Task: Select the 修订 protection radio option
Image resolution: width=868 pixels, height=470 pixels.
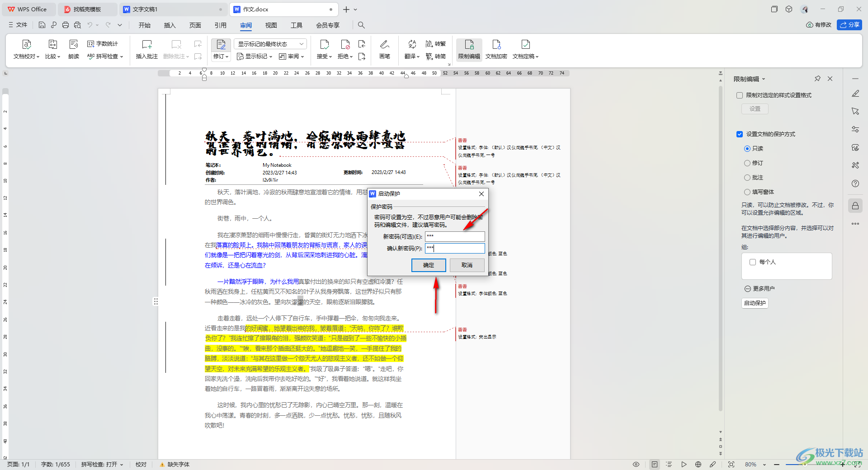Action: click(x=747, y=163)
